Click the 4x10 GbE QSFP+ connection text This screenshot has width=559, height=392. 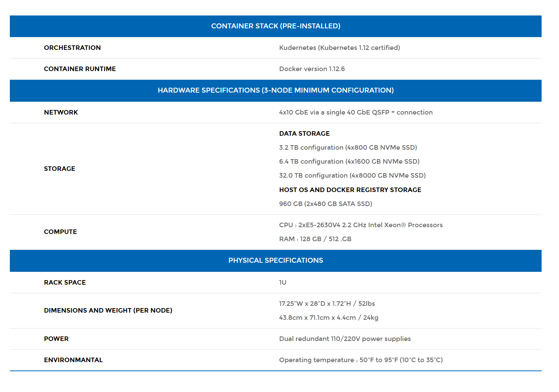pyautogui.click(x=356, y=112)
